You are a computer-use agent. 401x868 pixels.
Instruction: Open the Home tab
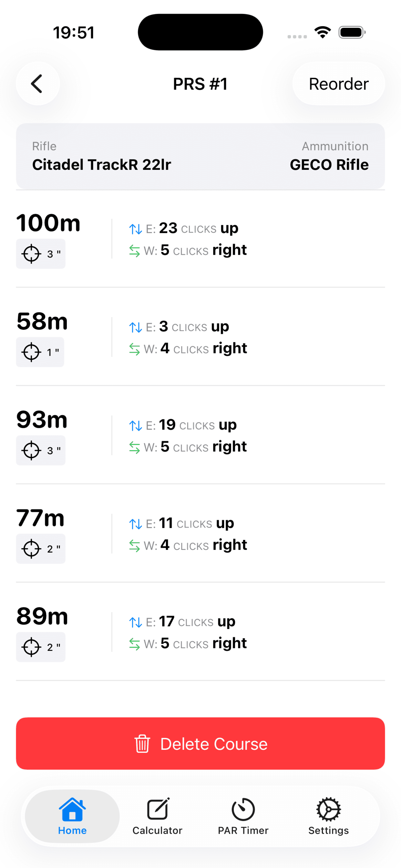pyautogui.click(x=72, y=816)
